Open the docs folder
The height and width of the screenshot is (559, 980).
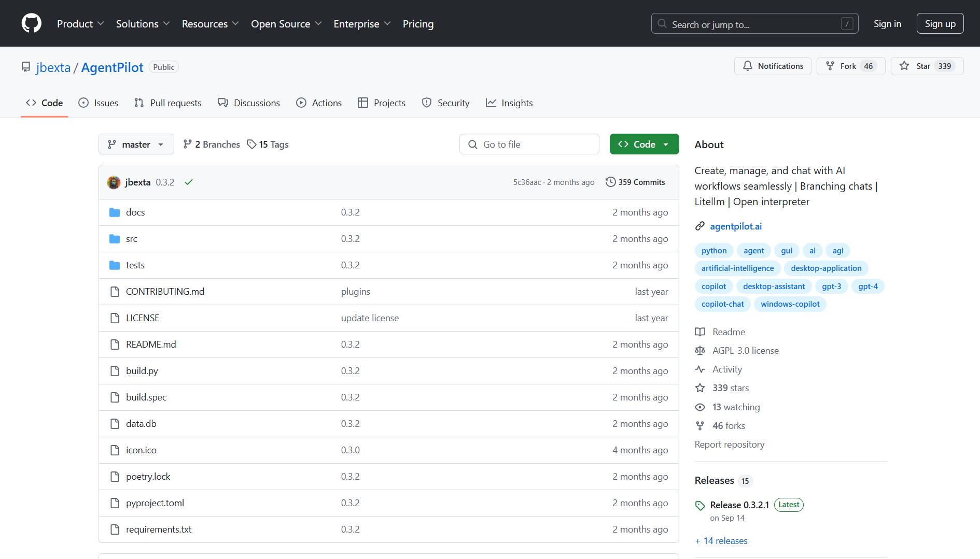tap(135, 212)
